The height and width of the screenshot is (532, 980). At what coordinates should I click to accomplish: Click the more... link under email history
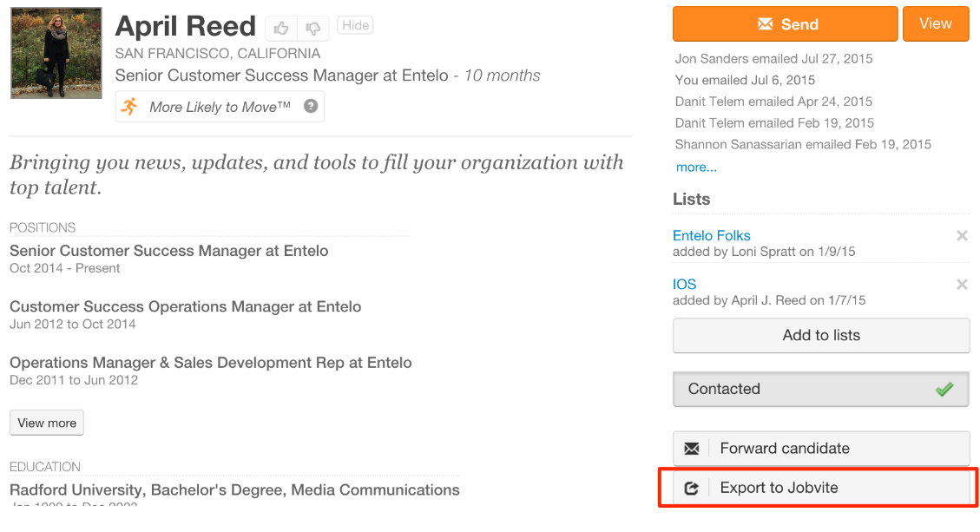pos(696,167)
